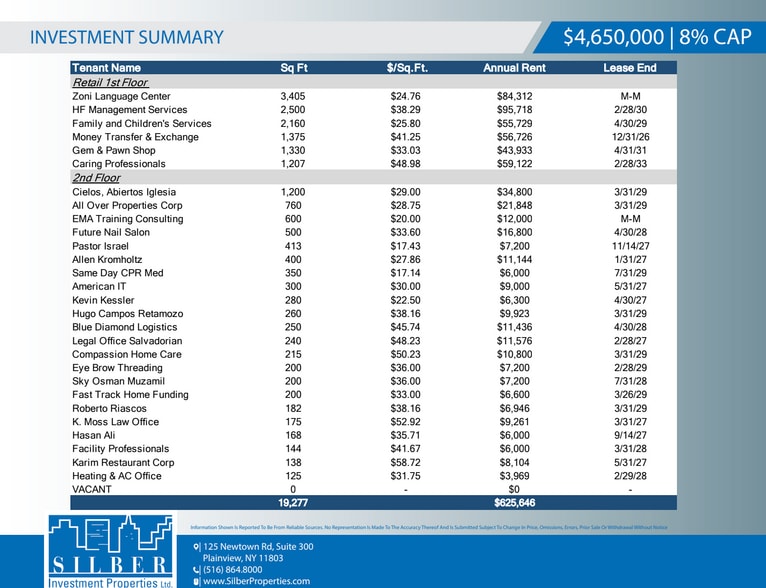Click the total annual rent $625,646
766x588 pixels.
pos(514,503)
